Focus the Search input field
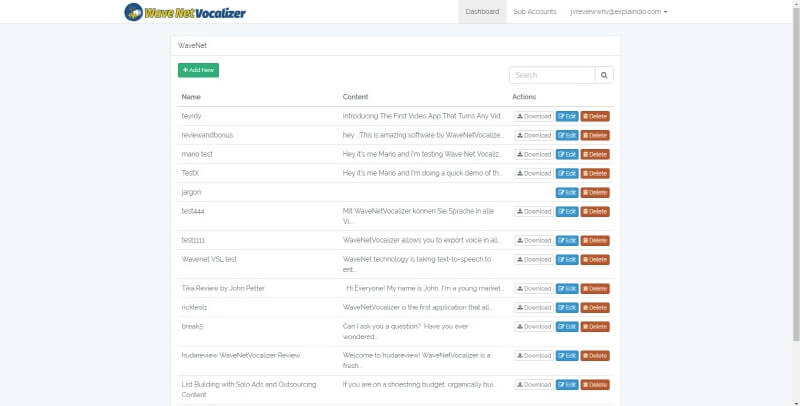800x406 pixels. (552, 75)
